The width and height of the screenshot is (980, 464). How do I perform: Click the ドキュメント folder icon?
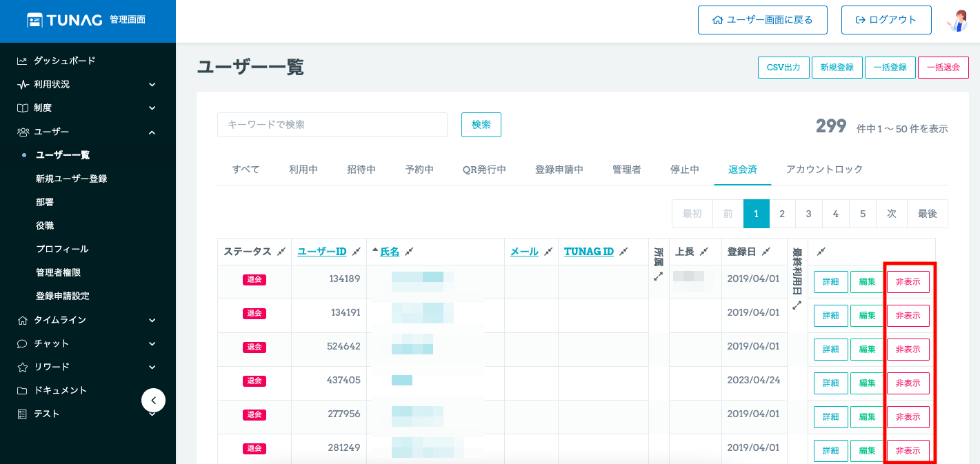pyautogui.click(x=23, y=390)
